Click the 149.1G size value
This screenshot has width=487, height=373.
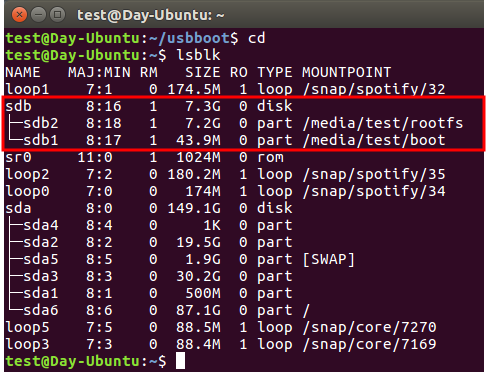click(x=194, y=208)
